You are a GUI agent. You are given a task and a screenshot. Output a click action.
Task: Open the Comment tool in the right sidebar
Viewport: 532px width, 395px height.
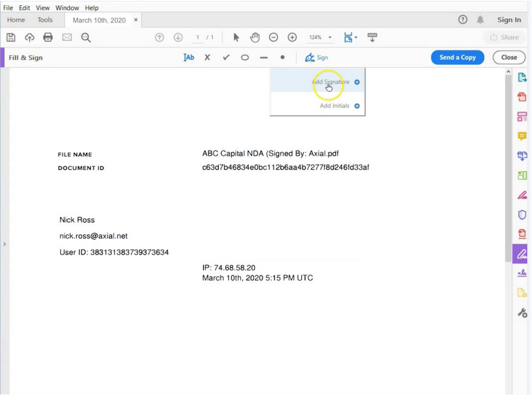click(522, 136)
